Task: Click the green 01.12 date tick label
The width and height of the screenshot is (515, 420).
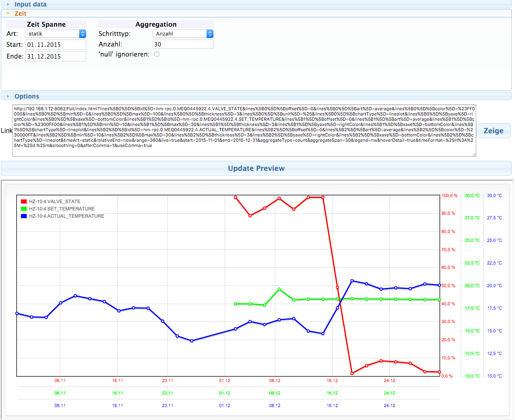Action: [225, 393]
